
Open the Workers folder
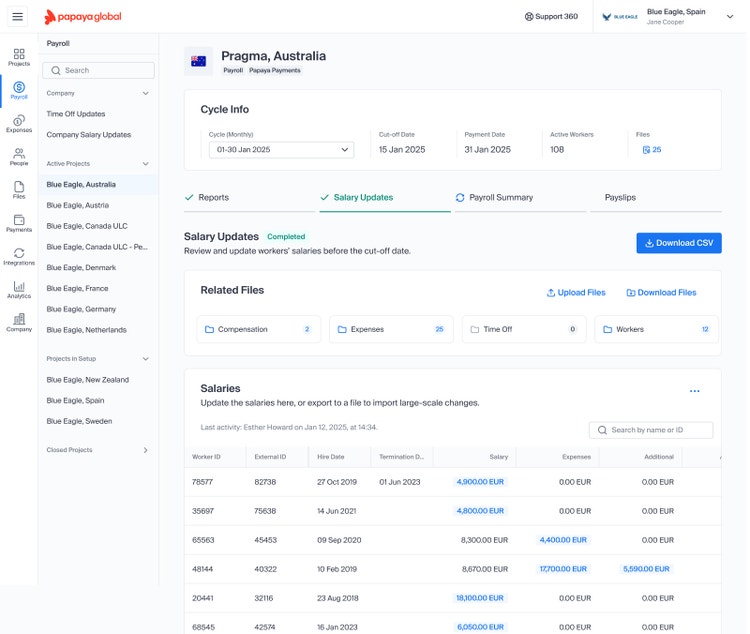[657, 329]
